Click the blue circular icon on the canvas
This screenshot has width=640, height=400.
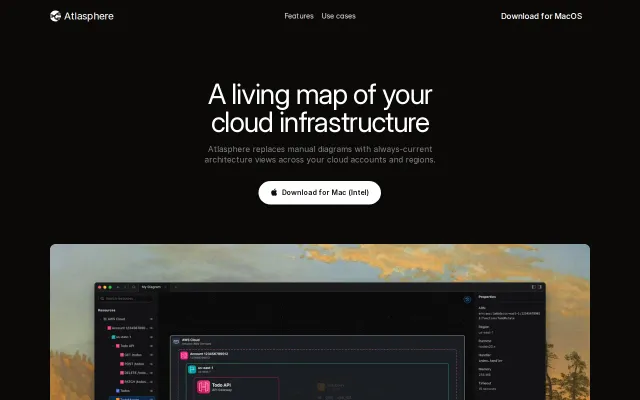point(467,300)
